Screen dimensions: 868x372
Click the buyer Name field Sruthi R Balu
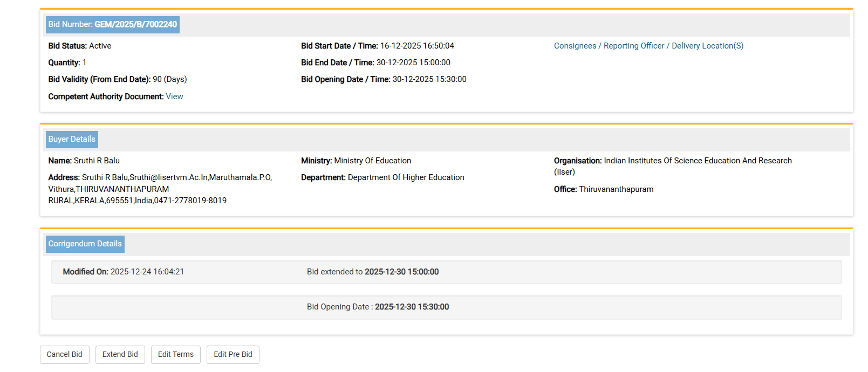coord(97,161)
